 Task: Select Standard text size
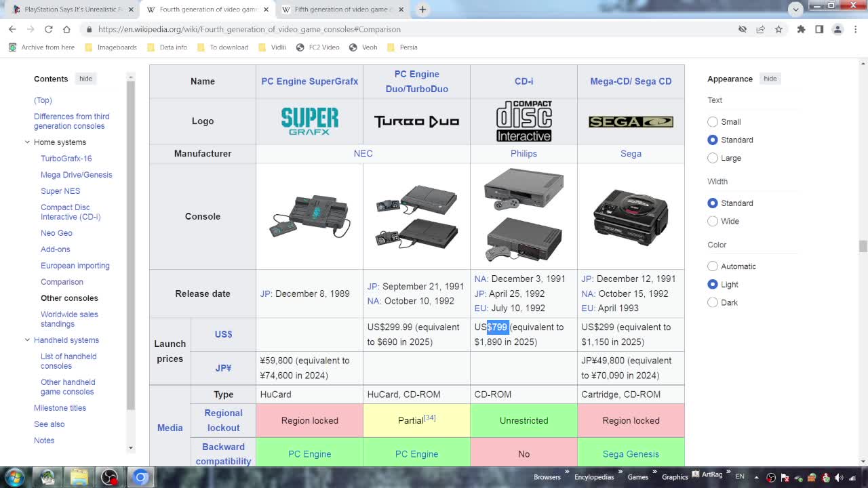pyautogui.click(x=713, y=140)
